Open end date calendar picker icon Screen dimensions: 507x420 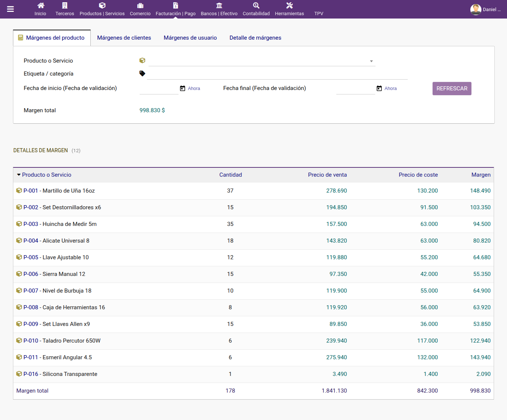pyautogui.click(x=379, y=88)
